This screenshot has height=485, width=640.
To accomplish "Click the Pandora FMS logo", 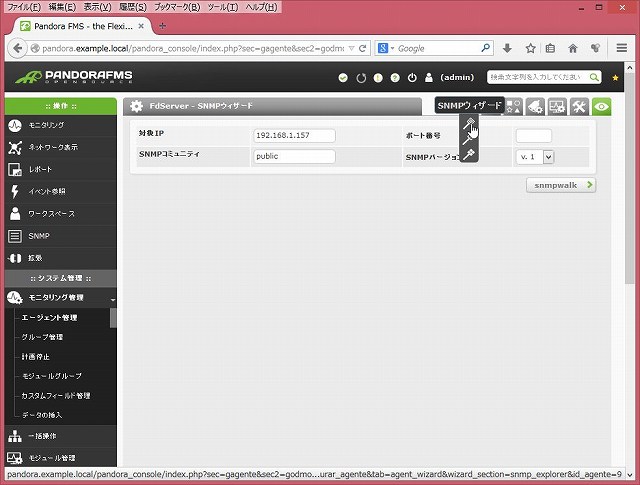I will (x=73, y=76).
